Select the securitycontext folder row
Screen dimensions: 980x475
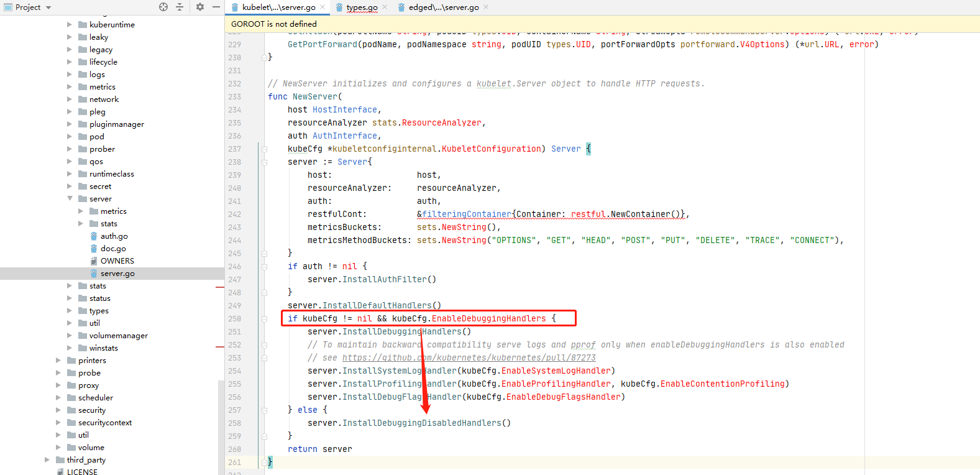(x=112, y=423)
